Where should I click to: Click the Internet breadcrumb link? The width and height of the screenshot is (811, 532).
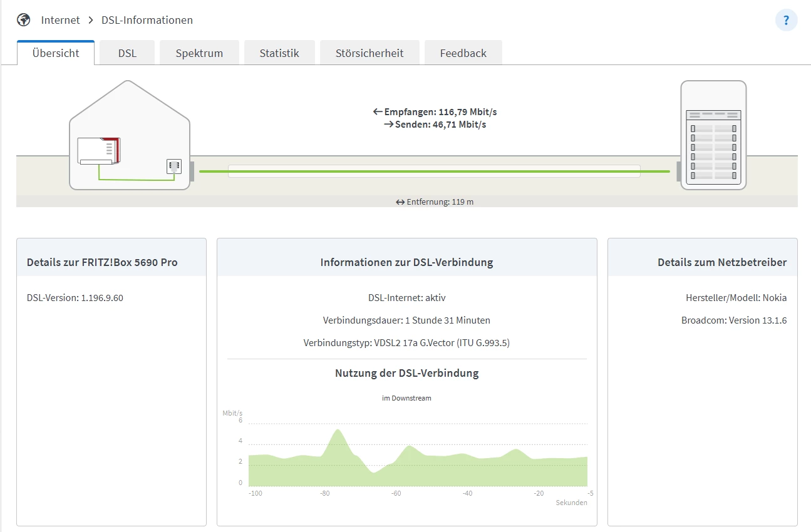61,20
